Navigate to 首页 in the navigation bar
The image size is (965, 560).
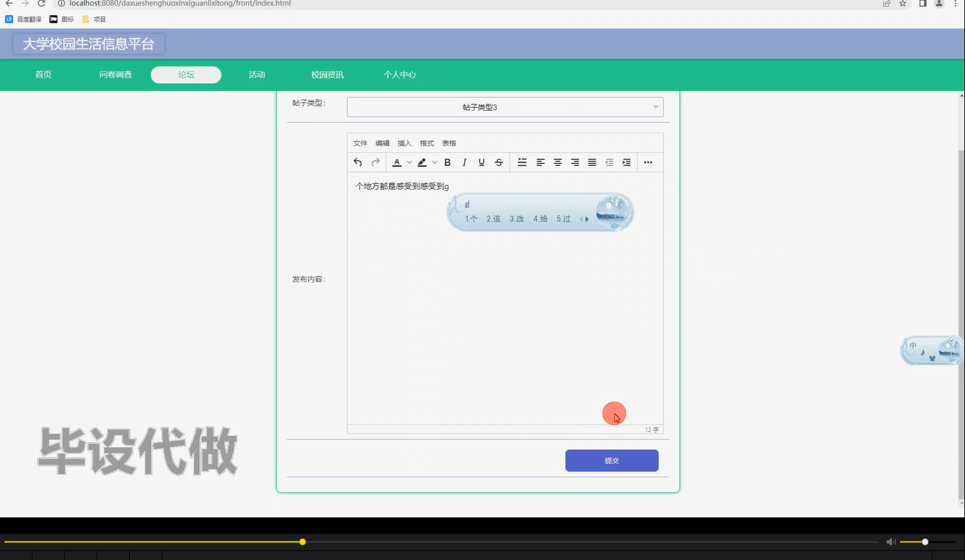click(43, 74)
